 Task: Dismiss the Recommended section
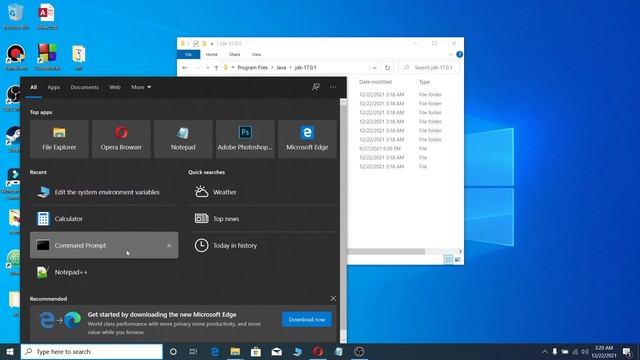click(333, 299)
